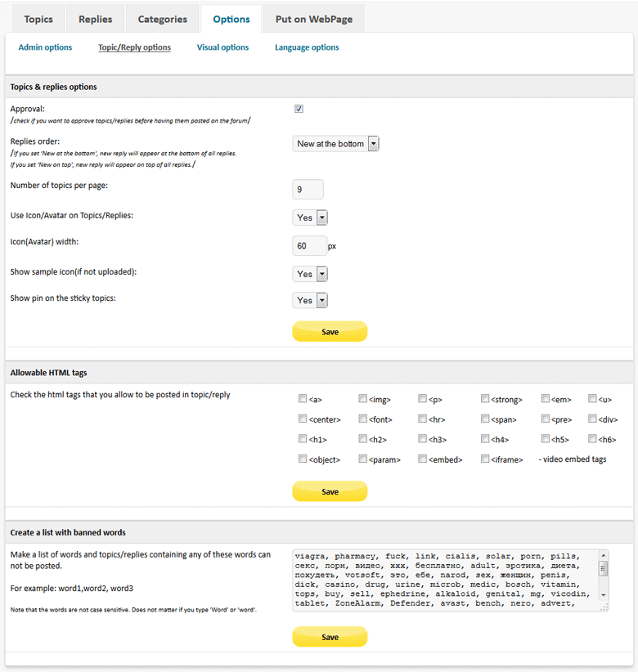Go to the Categories tab
Image resolution: width=638 pixels, height=672 pixels.
(163, 20)
